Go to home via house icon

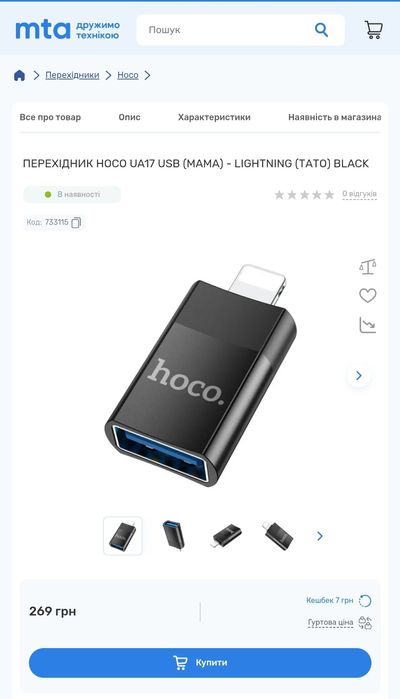19,75
